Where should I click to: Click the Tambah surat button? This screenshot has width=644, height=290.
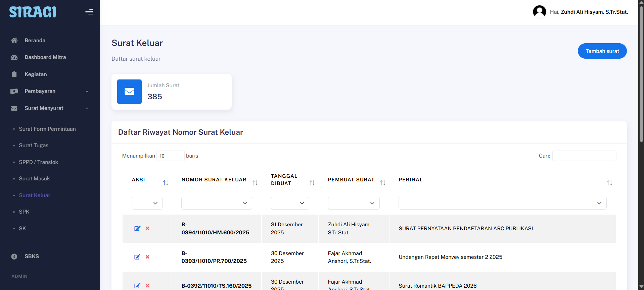tap(602, 51)
